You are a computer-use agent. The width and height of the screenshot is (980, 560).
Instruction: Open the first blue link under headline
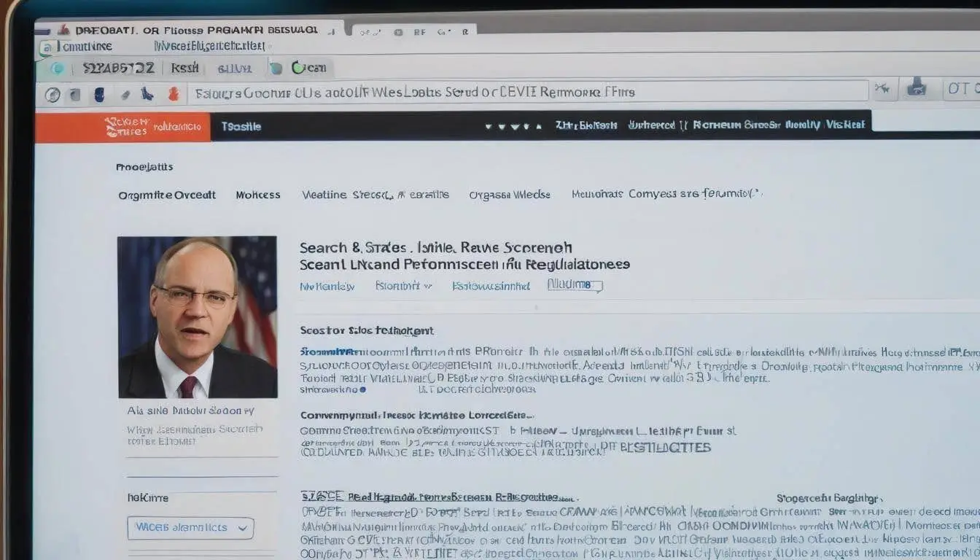pyautogui.click(x=327, y=287)
